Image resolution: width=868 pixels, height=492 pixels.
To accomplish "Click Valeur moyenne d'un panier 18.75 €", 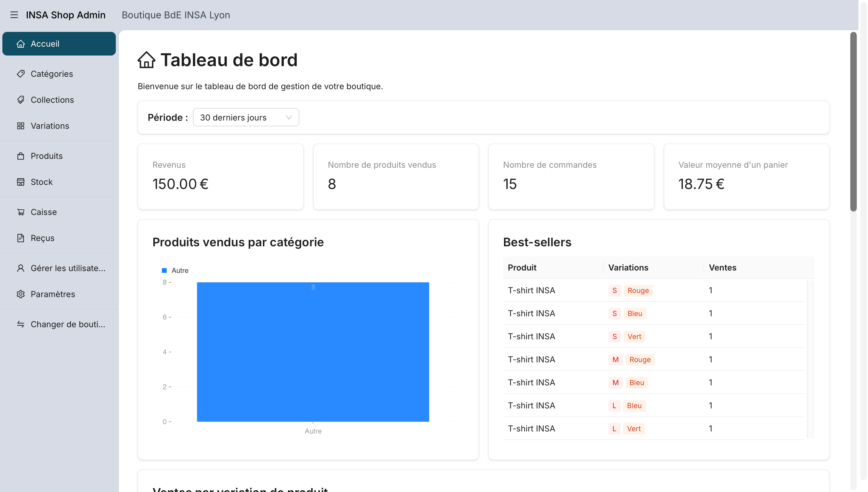I will click(747, 177).
